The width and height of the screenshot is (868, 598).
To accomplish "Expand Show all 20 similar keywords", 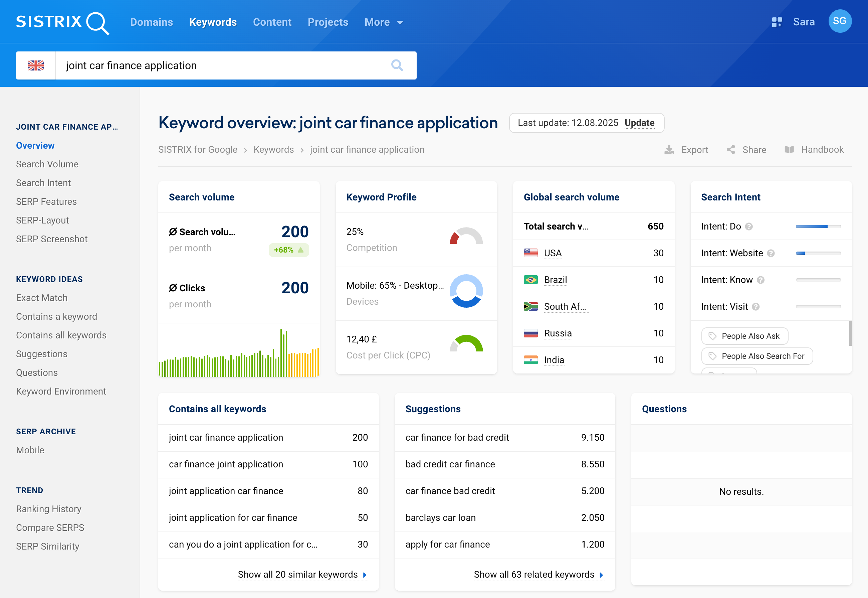I will pyautogui.click(x=302, y=574).
